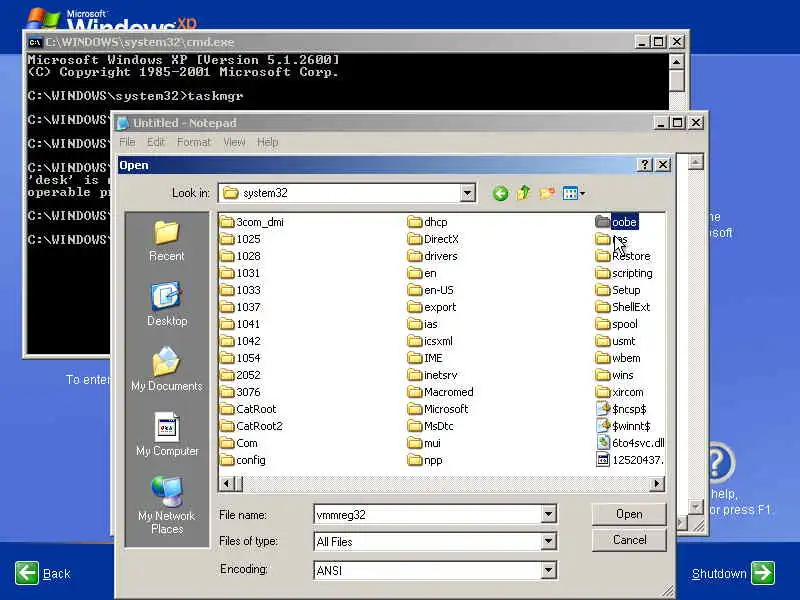The image size is (800, 600).
Task: Select the en-US folder
Action: coord(431,290)
